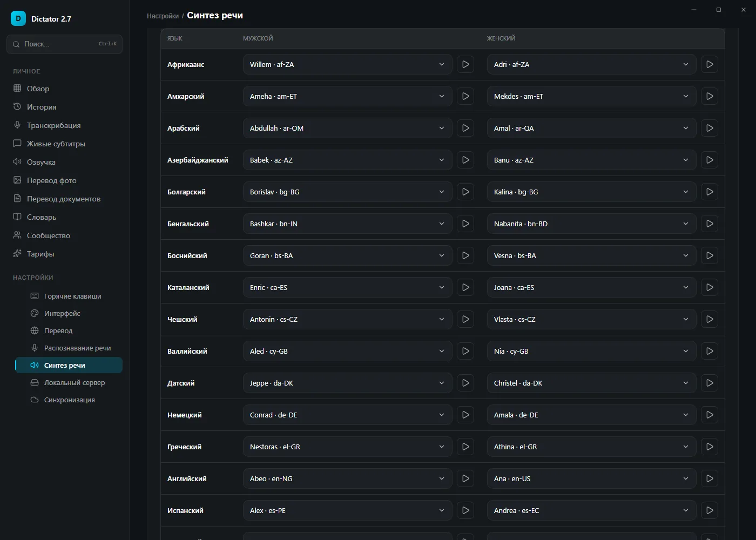Click the Dictator 2.7 app logo

click(x=18, y=18)
